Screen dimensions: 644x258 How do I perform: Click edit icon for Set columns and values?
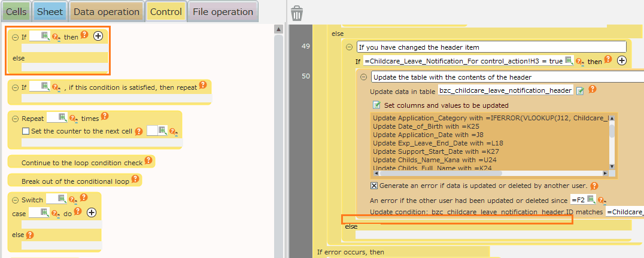377,105
